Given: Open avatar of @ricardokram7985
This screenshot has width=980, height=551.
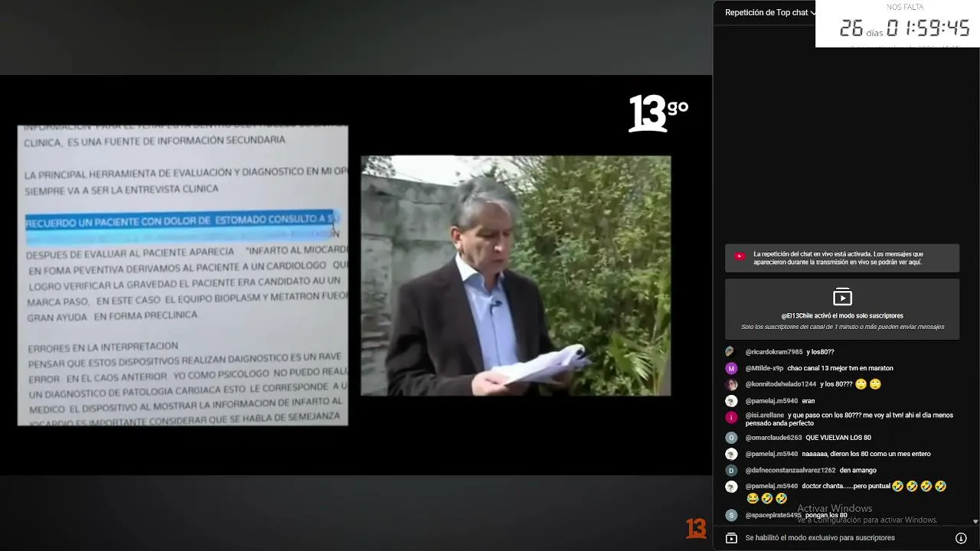Looking at the screenshot, I should (x=731, y=352).
